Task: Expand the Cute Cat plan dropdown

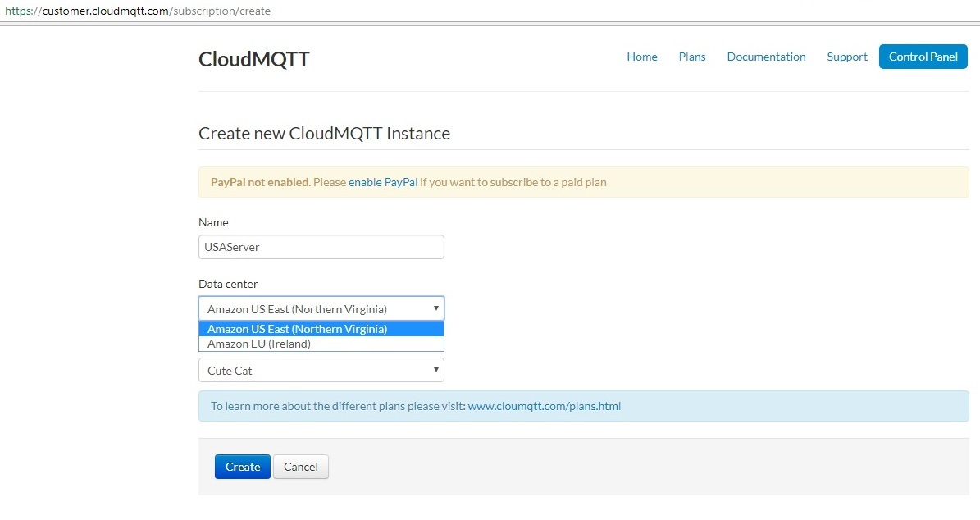Action: click(321, 370)
